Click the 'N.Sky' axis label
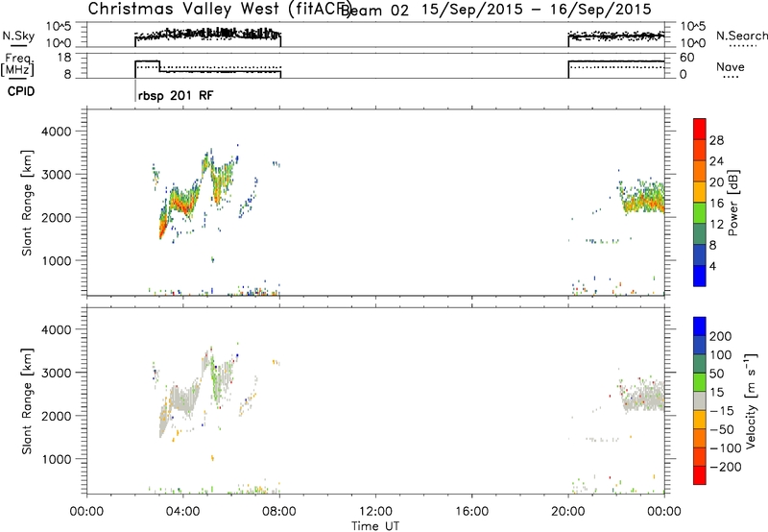Viewport: 768px width, 532px height. [x=18, y=36]
